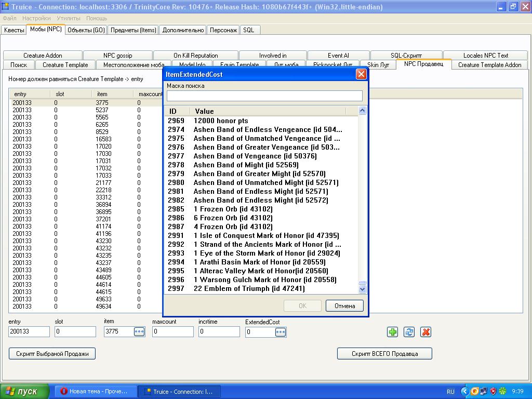This screenshot has width=532, height=399.
Task: Open ExtendedCost lookup ellipsis button
Action: click(281, 332)
